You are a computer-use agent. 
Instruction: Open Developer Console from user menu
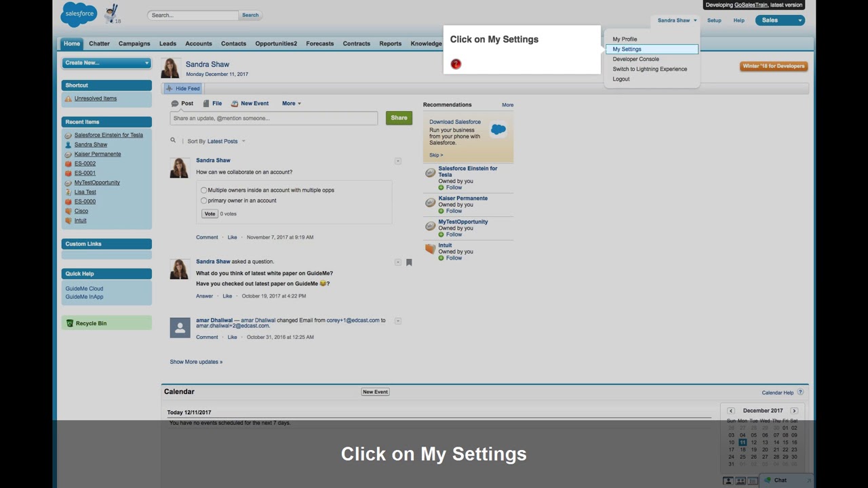(635, 59)
